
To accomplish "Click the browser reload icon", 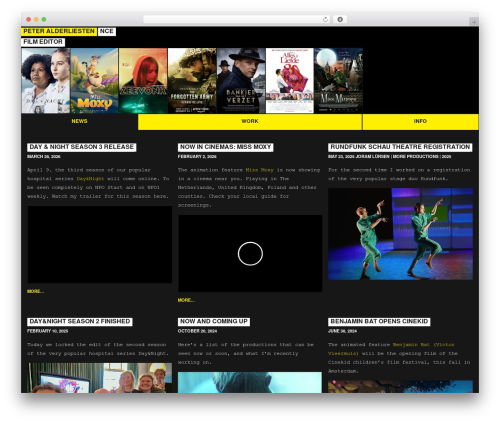I will click(x=325, y=20).
